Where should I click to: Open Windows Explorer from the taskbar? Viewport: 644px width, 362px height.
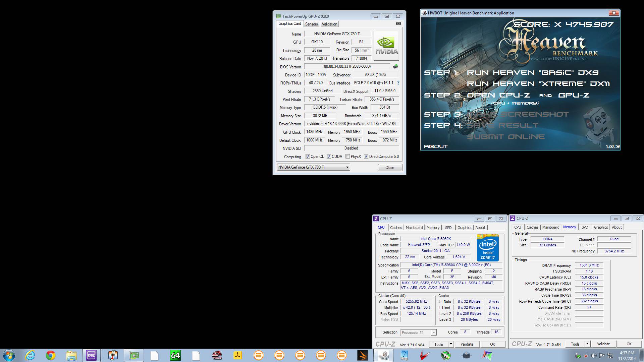71,355
